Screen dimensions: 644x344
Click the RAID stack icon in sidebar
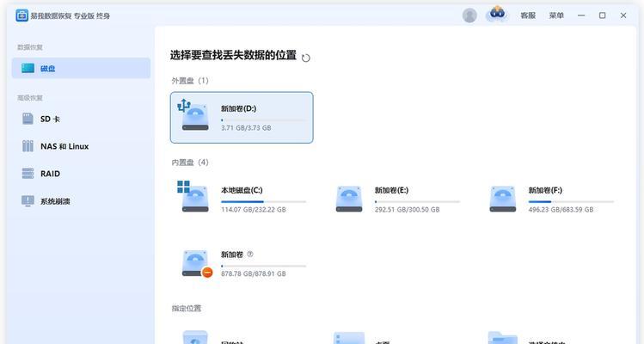tap(28, 174)
